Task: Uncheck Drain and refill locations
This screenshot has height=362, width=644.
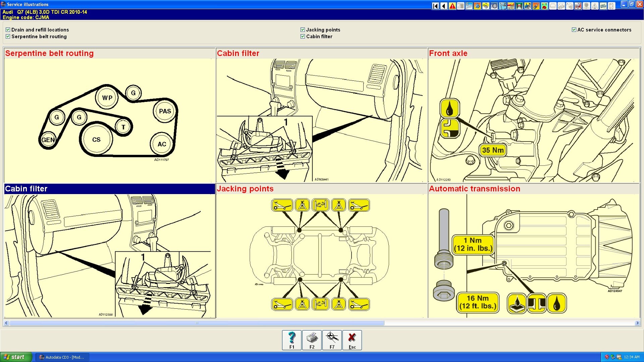Action: (7, 29)
